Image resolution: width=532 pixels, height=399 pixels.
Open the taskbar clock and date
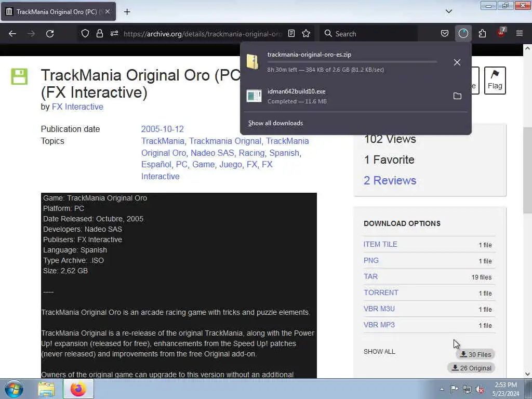coord(506,389)
